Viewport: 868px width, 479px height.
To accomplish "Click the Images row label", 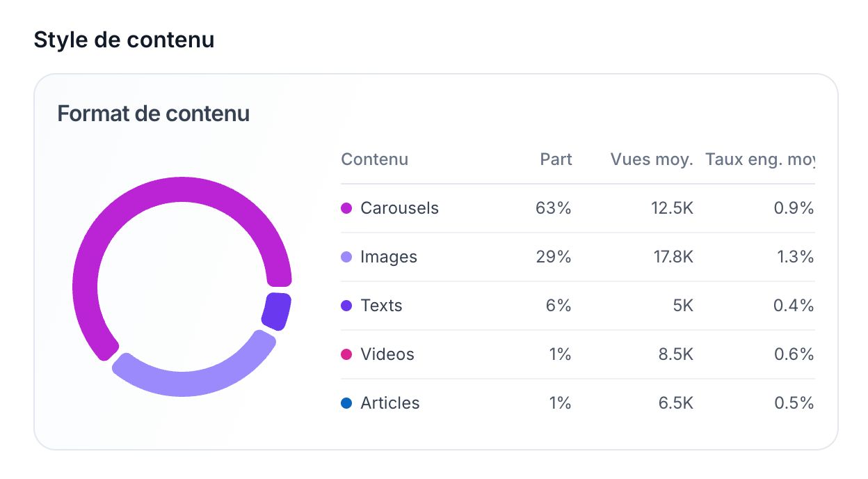I will (389, 257).
